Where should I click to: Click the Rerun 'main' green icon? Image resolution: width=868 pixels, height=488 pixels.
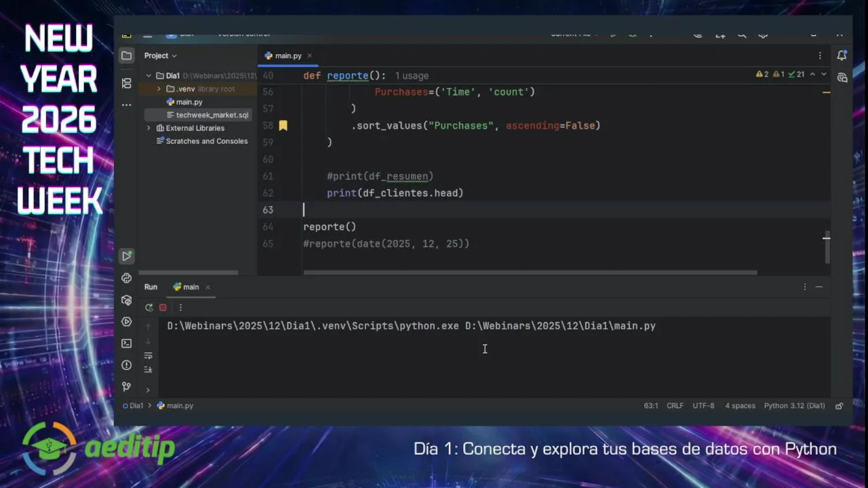point(149,307)
